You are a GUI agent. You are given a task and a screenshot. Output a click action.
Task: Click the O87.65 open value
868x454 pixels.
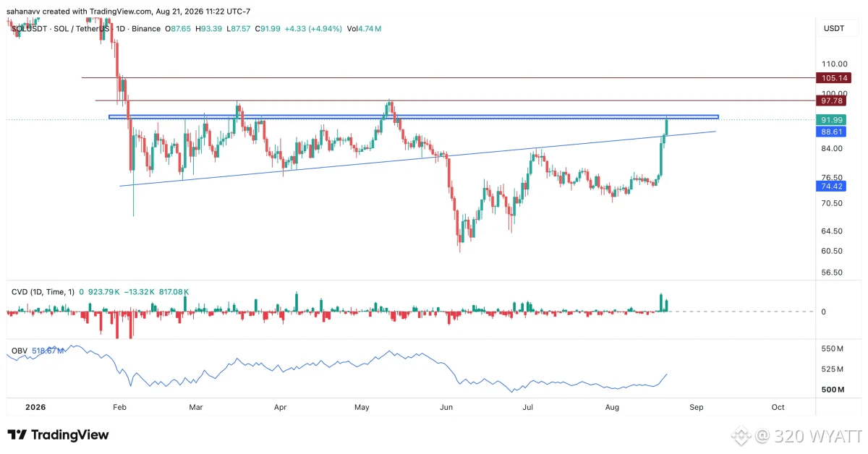(x=177, y=28)
